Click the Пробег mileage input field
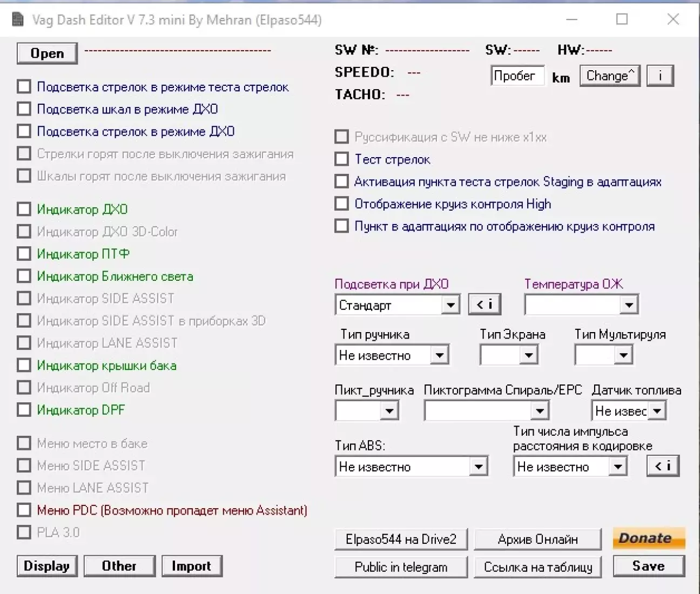This screenshot has height=594, width=700. tap(517, 76)
